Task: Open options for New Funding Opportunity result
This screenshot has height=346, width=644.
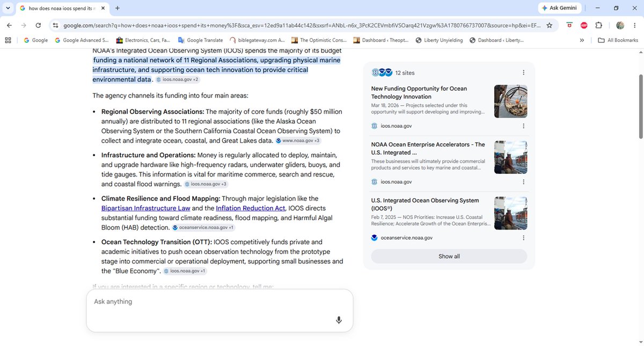Action: point(523,126)
